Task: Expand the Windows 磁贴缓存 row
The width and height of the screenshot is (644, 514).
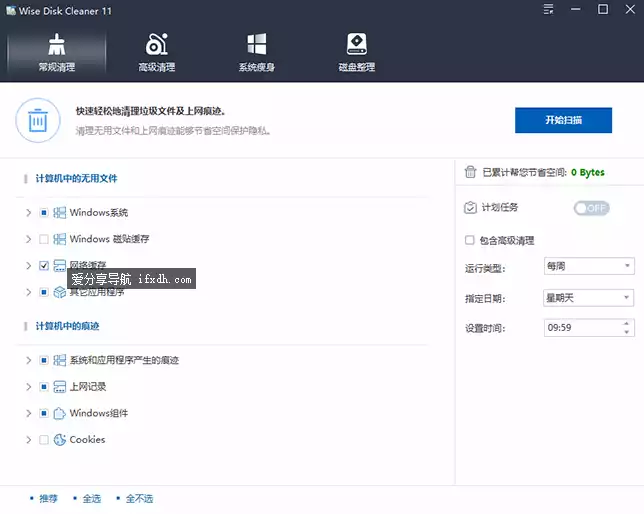Action: tap(28, 239)
